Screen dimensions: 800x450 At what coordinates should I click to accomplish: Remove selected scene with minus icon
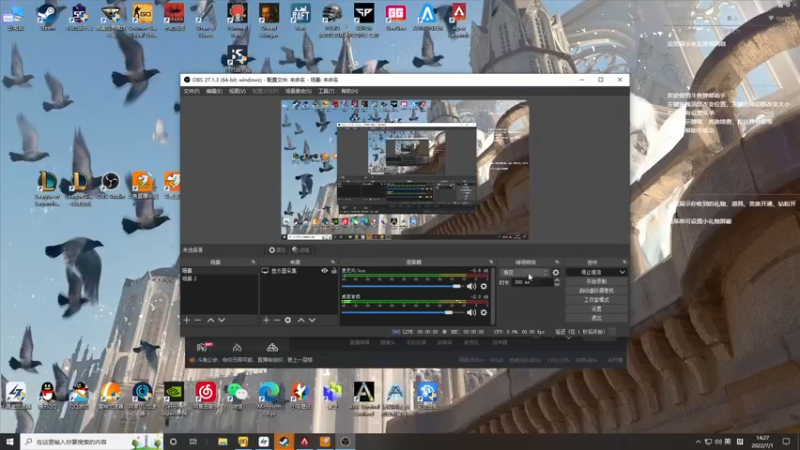coord(197,320)
